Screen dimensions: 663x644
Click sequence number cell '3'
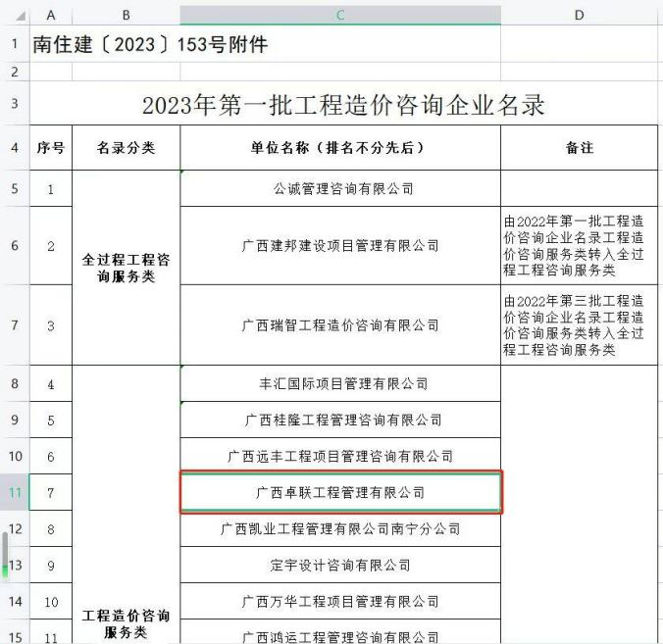[51, 325]
